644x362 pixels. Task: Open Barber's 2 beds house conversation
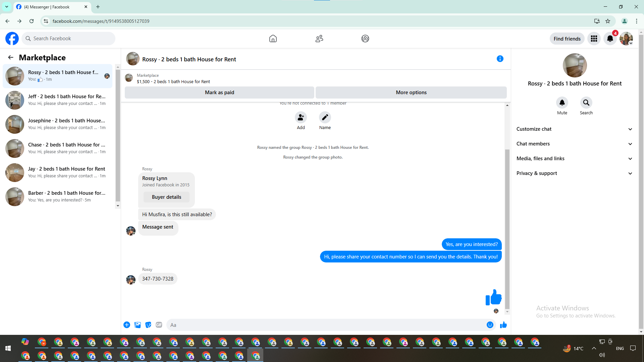pos(58,197)
